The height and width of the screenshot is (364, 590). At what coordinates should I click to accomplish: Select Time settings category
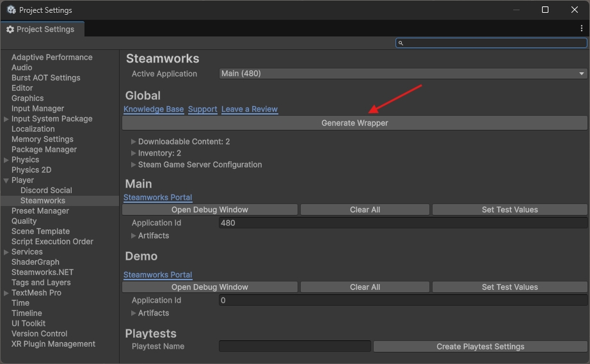[x=20, y=303]
